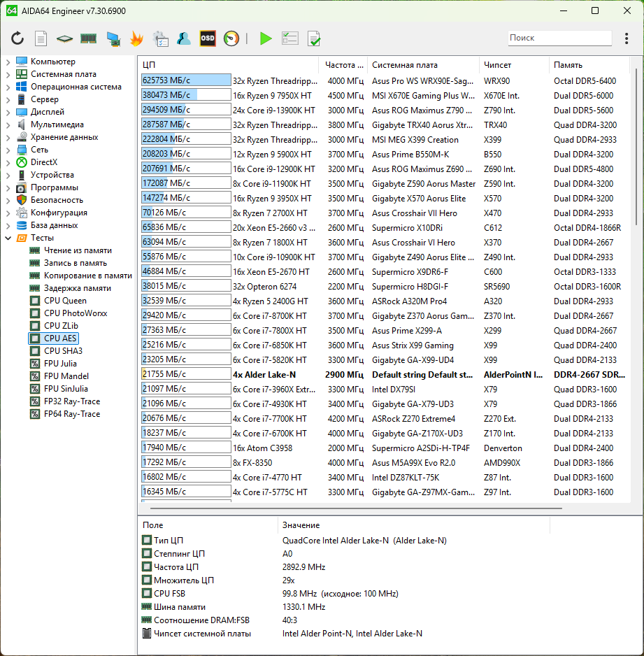The image size is (644, 656).
Task: Select the FPU Julia benchmark
Action: (x=60, y=364)
